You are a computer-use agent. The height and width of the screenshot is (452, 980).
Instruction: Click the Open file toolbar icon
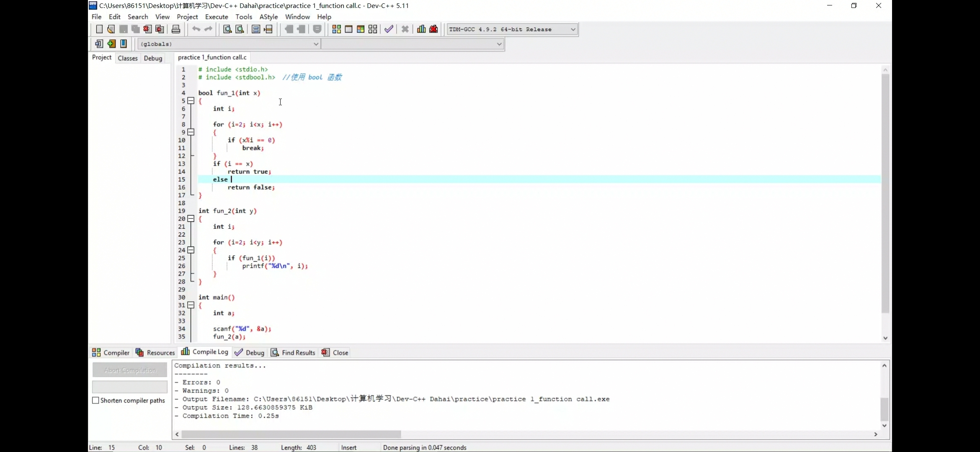[x=111, y=29]
